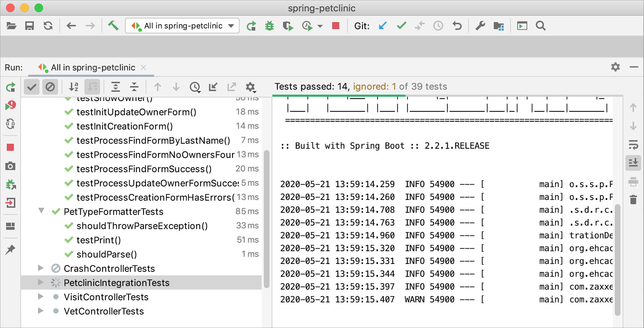Run with profiler icon in the toolbar
Image resolution: width=644 pixels, height=328 pixels.
307,26
